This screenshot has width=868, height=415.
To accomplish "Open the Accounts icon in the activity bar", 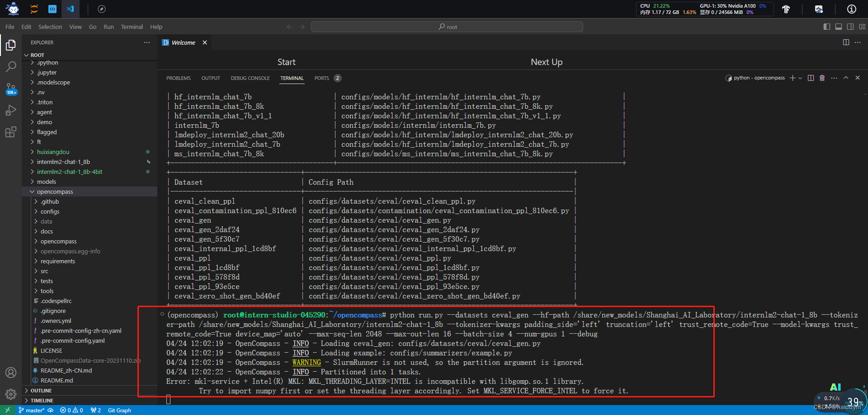I will click(11, 373).
